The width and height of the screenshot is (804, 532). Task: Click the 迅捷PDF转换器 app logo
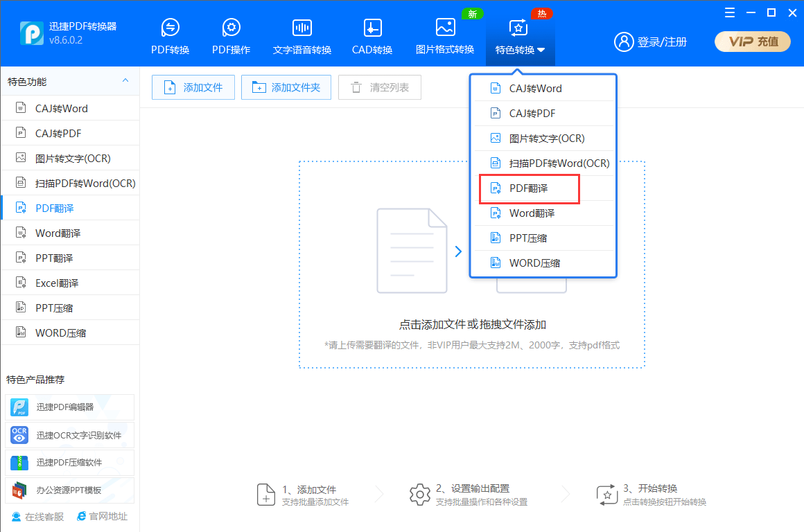(x=32, y=33)
